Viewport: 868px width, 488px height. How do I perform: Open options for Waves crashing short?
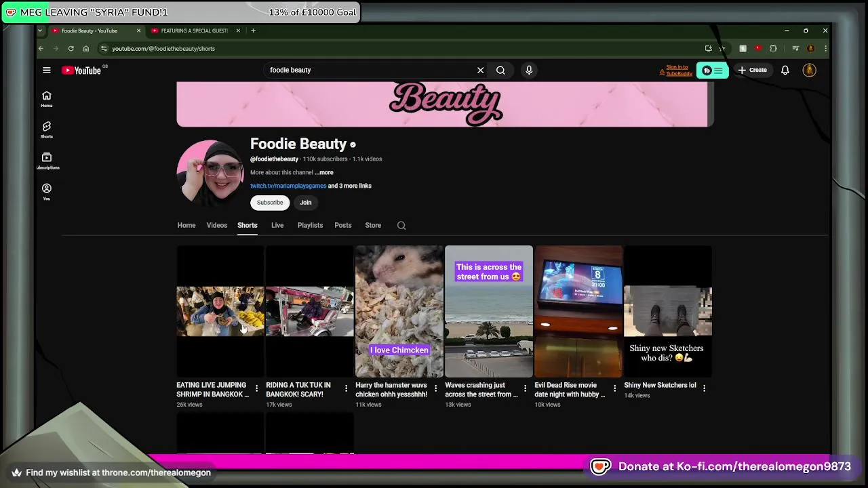(x=525, y=388)
